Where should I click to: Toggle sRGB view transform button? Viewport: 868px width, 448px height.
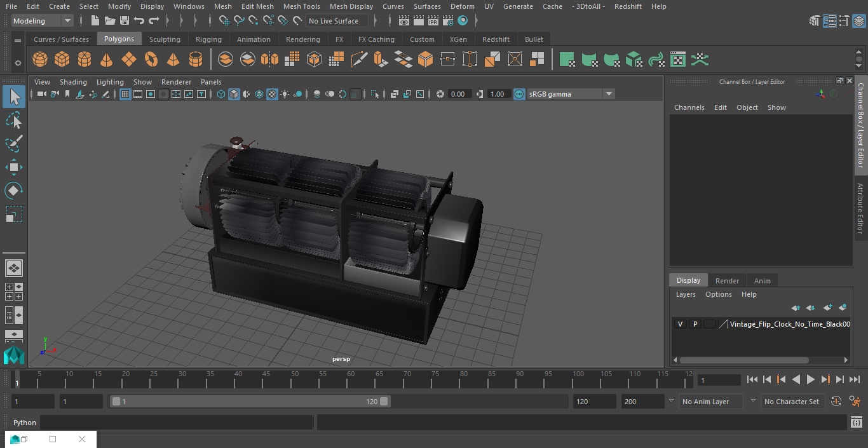(519, 94)
